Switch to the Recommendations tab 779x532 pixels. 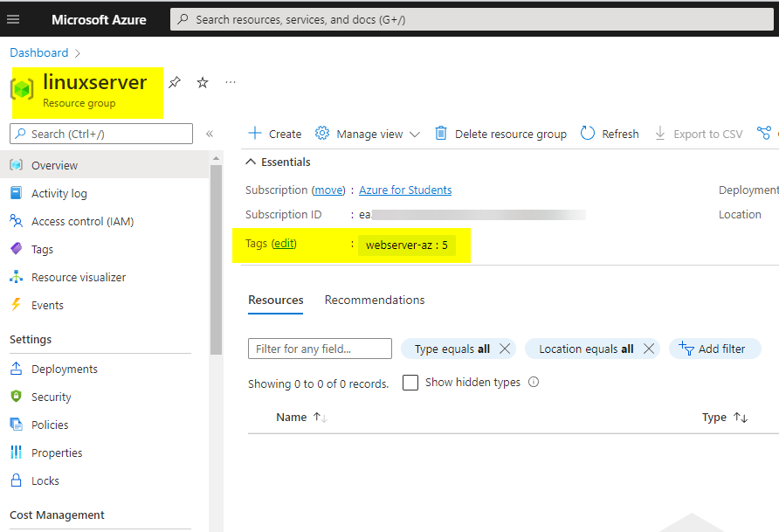pos(375,300)
